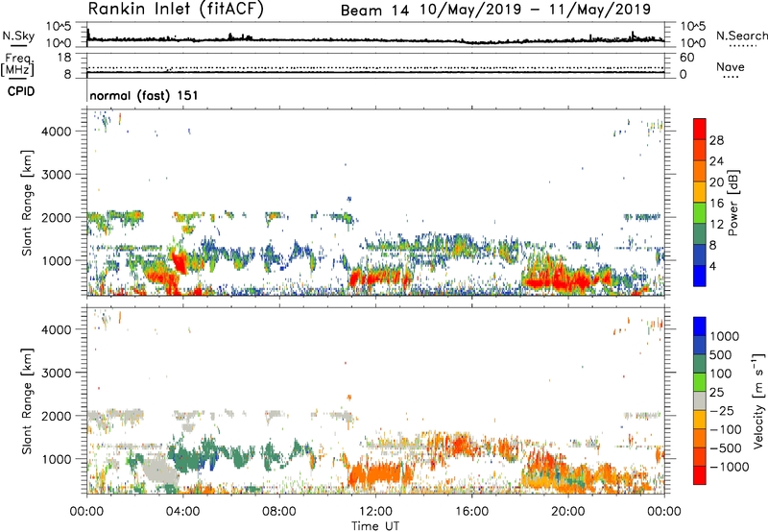Click the "12" label on Power colorbar
768x532 pixels.
[x=716, y=225]
